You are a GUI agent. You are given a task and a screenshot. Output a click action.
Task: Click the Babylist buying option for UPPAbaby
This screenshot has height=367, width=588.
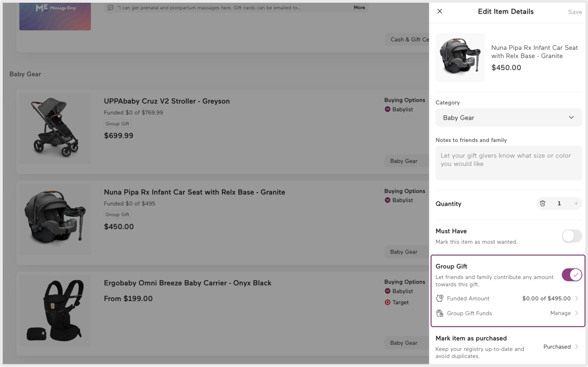[x=398, y=109]
